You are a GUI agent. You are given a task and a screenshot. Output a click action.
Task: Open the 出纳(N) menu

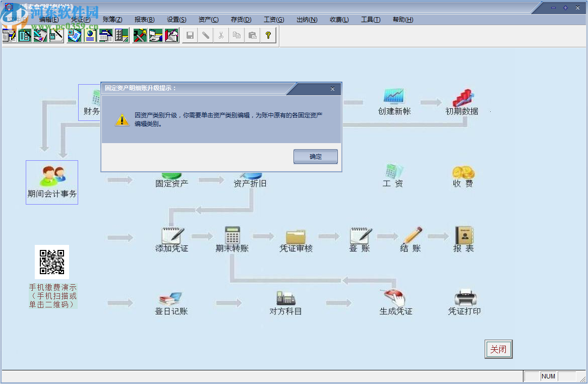pyautogui.click(x=307, y=20)
